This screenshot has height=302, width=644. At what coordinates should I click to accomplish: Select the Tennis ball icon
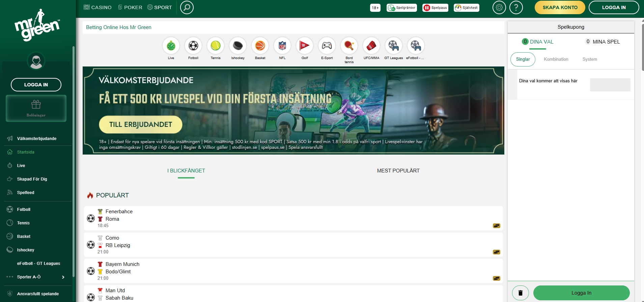click(x=216, y=46)
